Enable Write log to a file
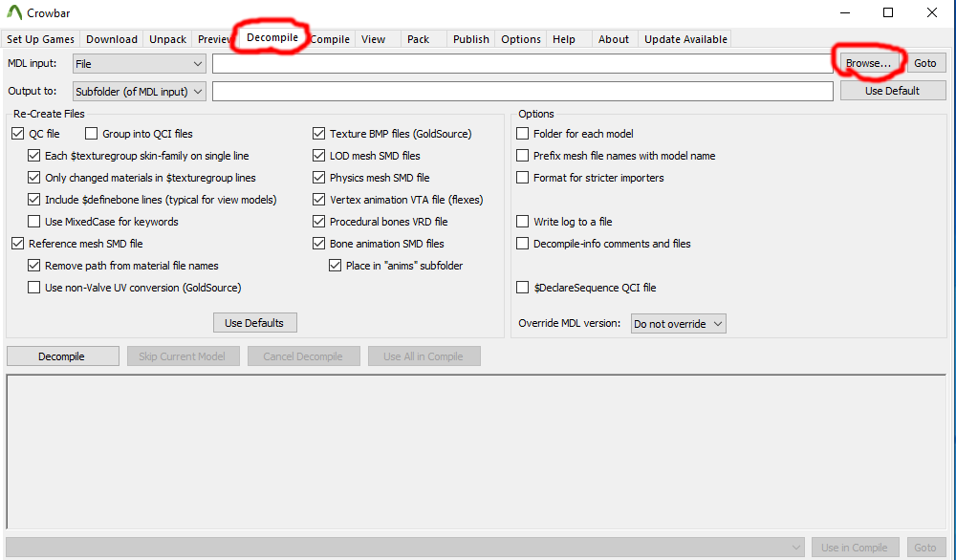This screenshot has height=560, width=956. (x=523, y=221)
